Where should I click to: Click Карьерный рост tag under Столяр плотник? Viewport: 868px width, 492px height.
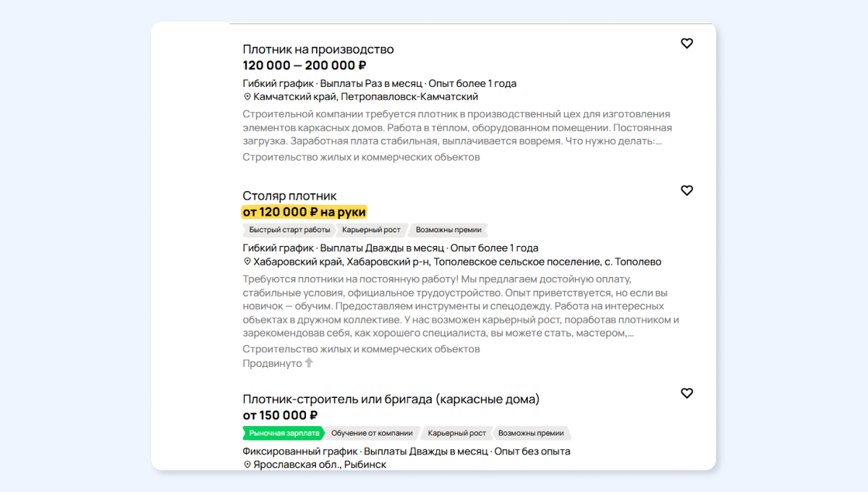point(372,230)
